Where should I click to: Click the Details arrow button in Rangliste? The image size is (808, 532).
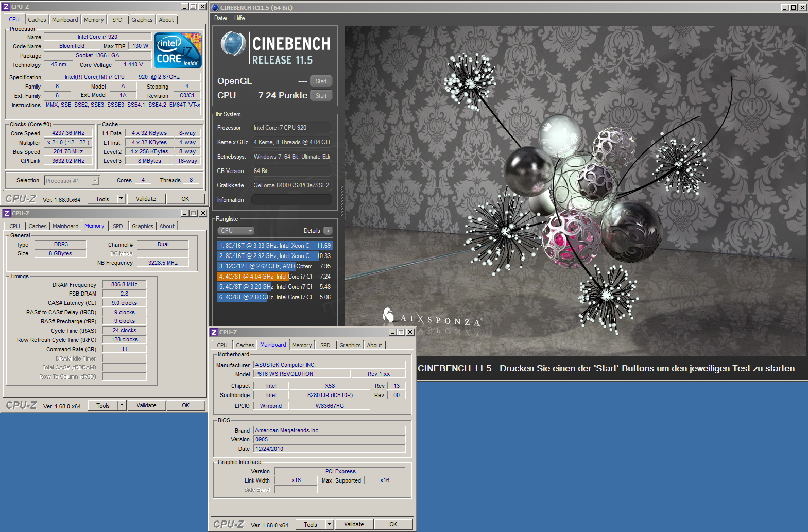(x=328, y=231)
